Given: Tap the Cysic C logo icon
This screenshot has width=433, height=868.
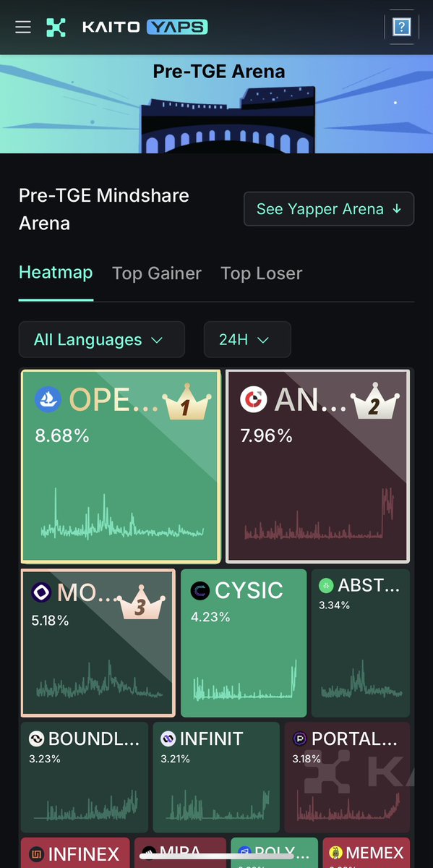Looking at the screenshot, I should (x=200, y=591).
